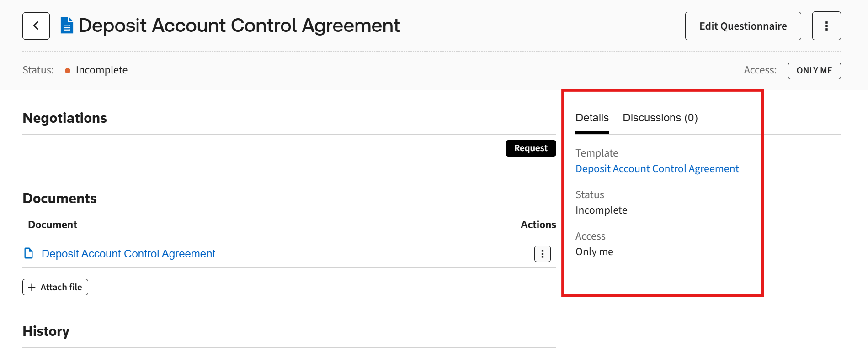The image size is (868, 351).
Task: Open the Deposit Account Control Agreement template link
Action: click(657, 168)
